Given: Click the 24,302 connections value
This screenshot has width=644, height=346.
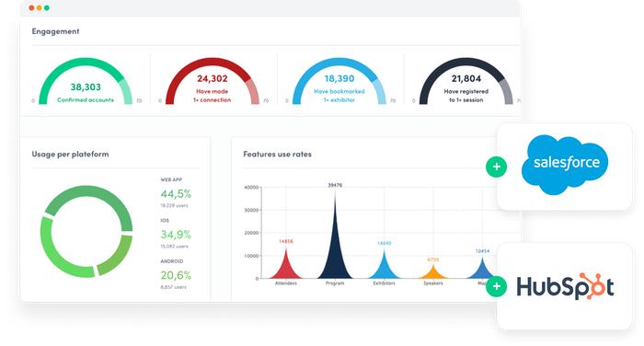Looking at the screenshot, I should coord(213,78).
